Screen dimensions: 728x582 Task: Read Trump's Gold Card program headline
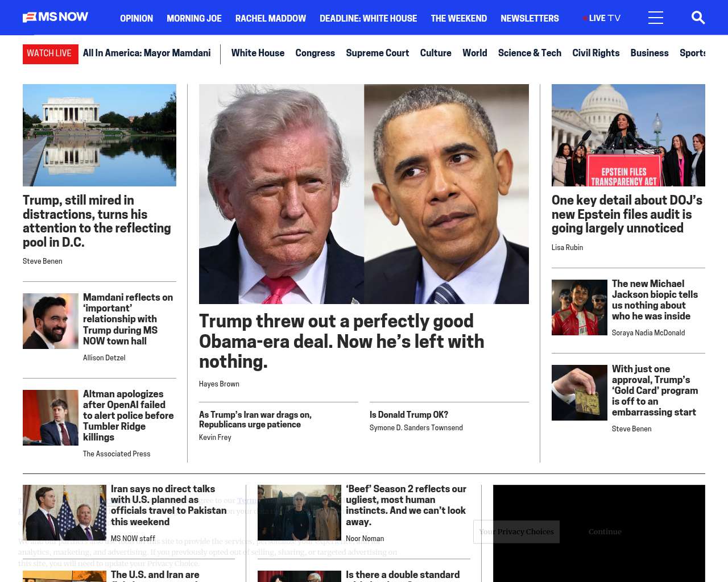pos(655,390)
